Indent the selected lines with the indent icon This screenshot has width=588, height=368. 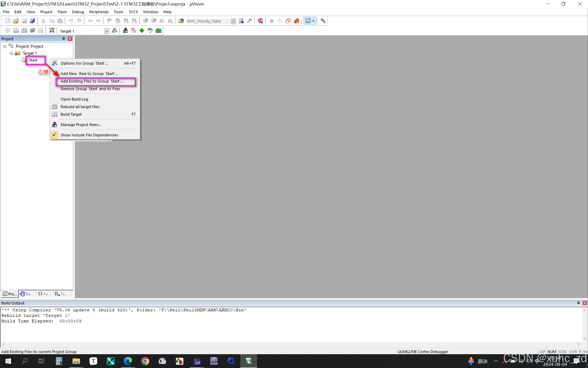tap(146, 21)
